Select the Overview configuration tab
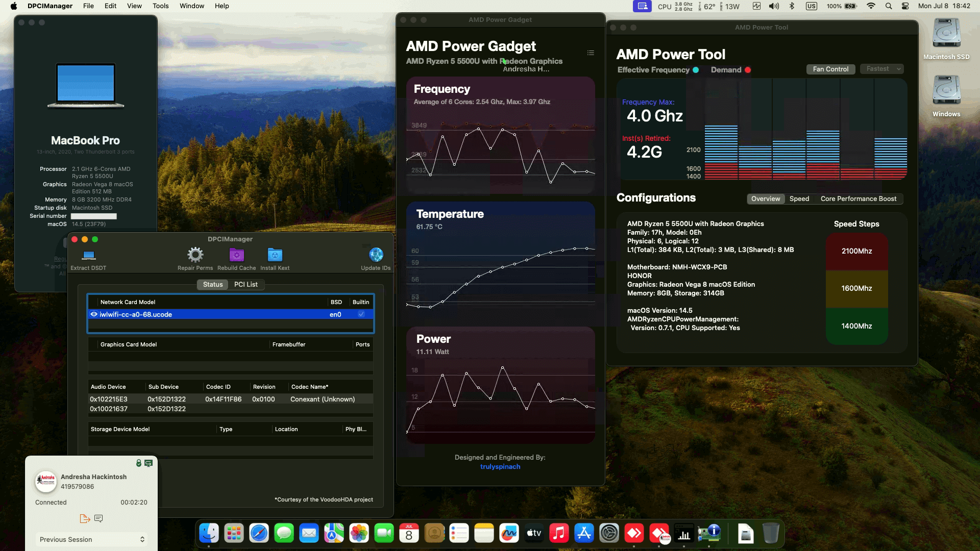The image size is (980, 551). point(766,199)
